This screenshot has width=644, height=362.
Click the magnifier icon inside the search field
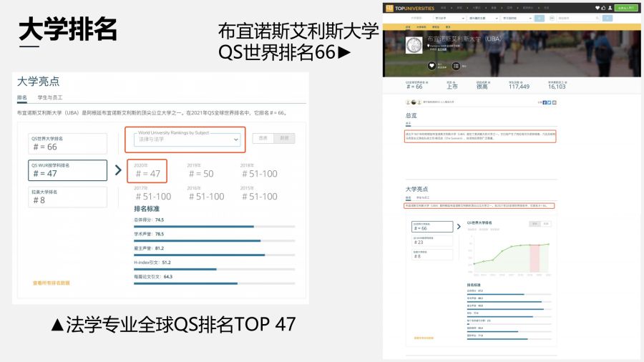pos(597,18)
